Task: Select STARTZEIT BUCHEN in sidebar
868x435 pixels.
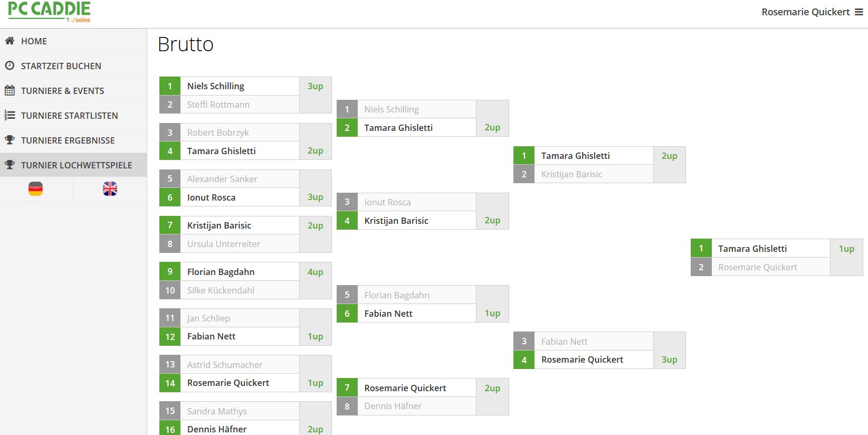Action: 61,66
